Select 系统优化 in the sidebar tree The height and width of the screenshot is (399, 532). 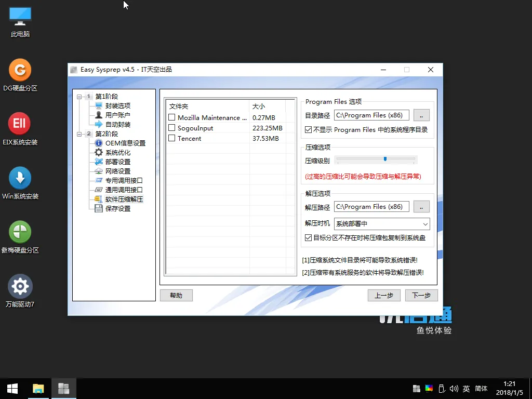(x=118, y=153)
